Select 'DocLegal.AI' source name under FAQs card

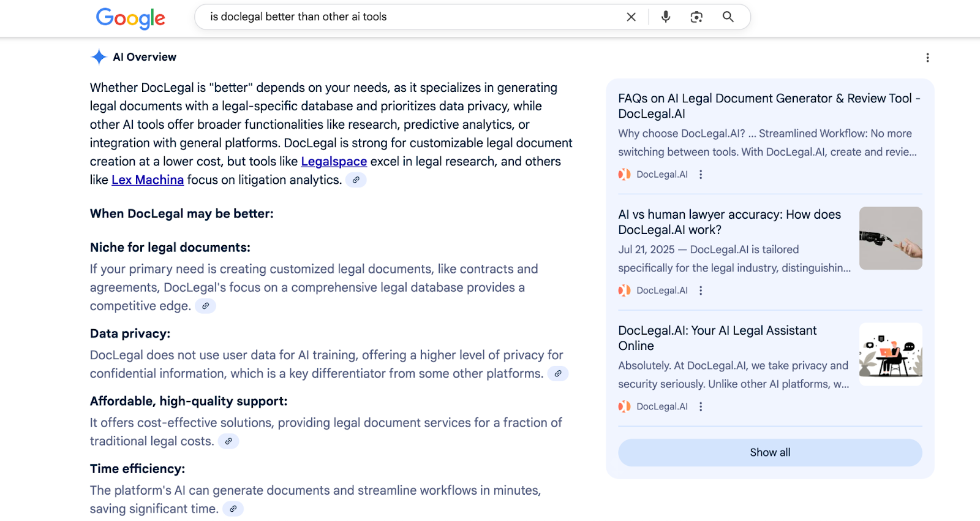(x=662, y=175)
